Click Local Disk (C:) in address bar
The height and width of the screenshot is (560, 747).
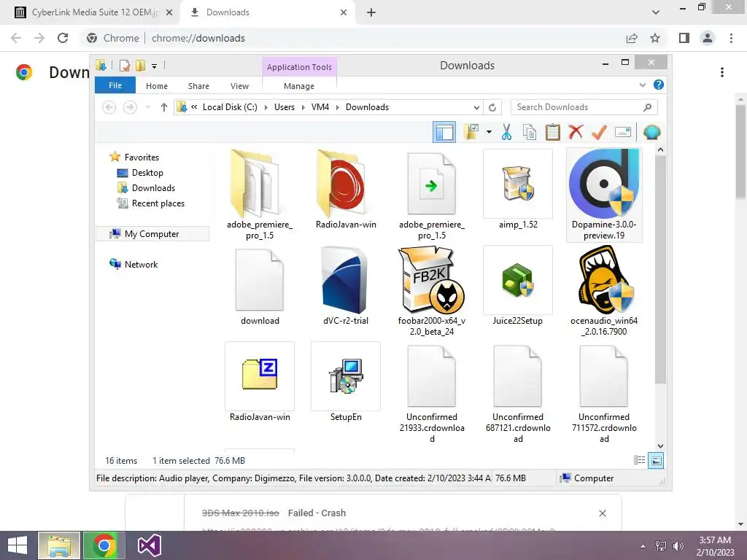(230, 107)
